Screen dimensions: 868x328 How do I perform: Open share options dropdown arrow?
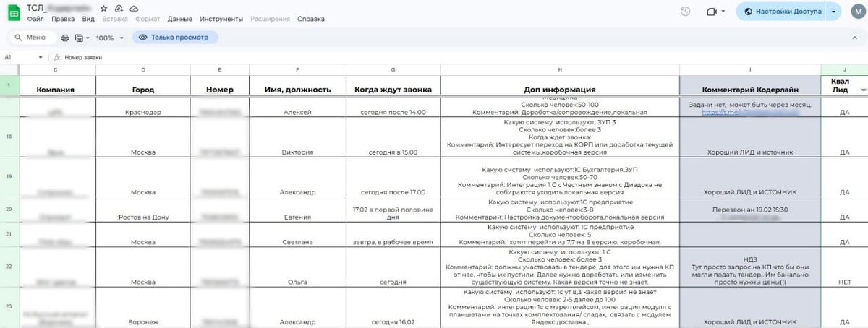pos(835,12)
